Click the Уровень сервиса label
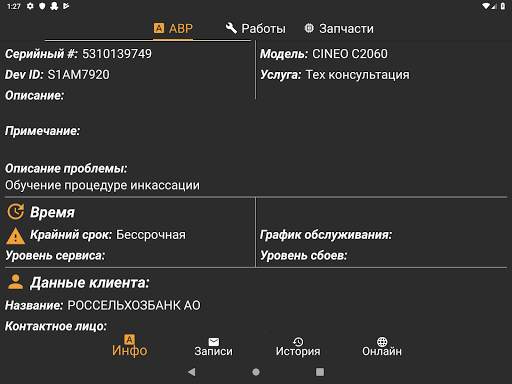This screenshot has width=512, height=384. point(55,256)
